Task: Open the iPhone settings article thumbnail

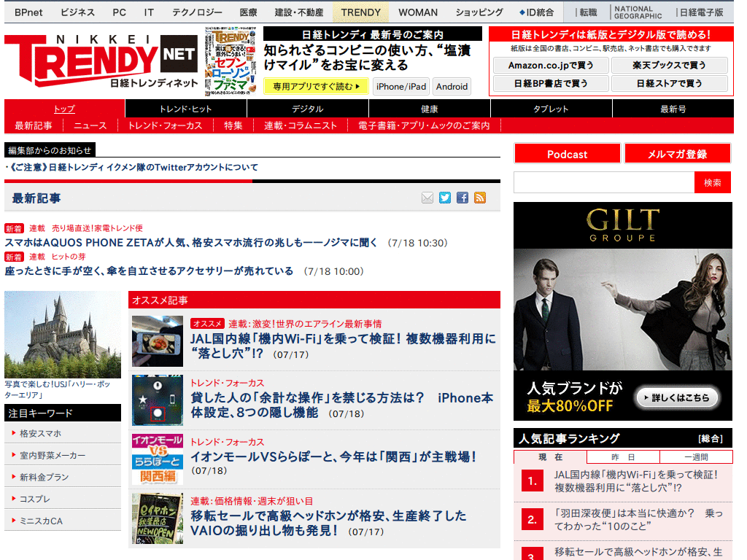Action: pos(158,400)
